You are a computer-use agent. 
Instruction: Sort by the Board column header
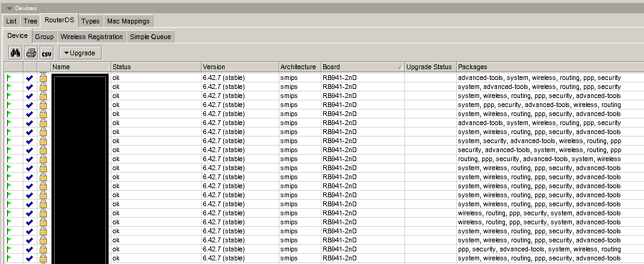363,67
